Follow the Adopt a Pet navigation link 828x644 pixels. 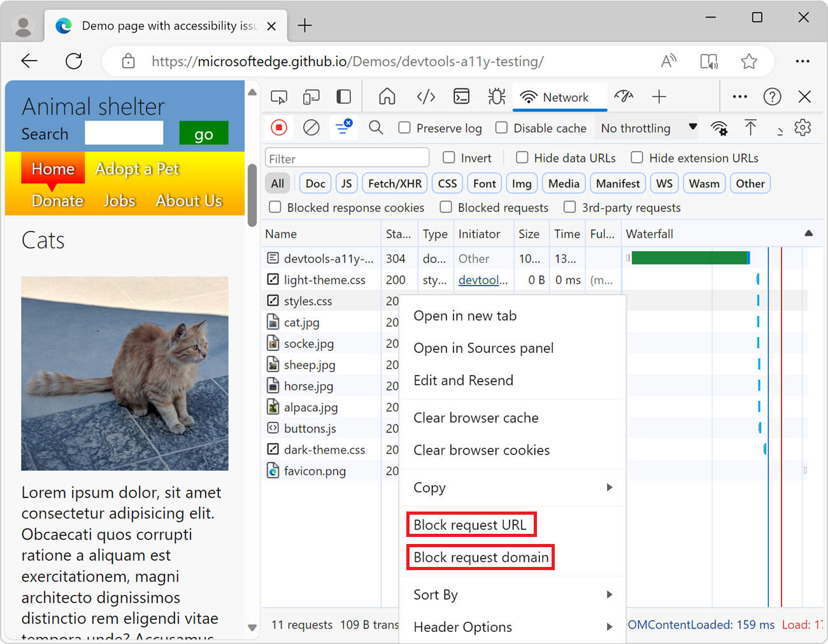[x=137, y=169]
